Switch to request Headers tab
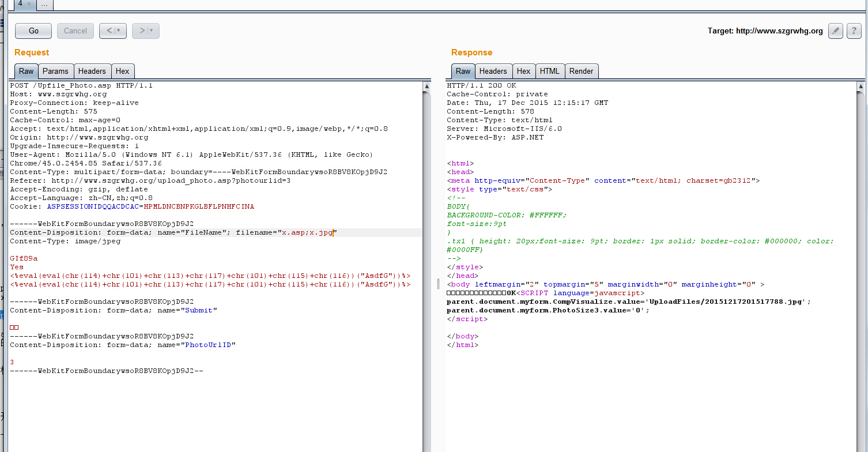 coord(92,71)
